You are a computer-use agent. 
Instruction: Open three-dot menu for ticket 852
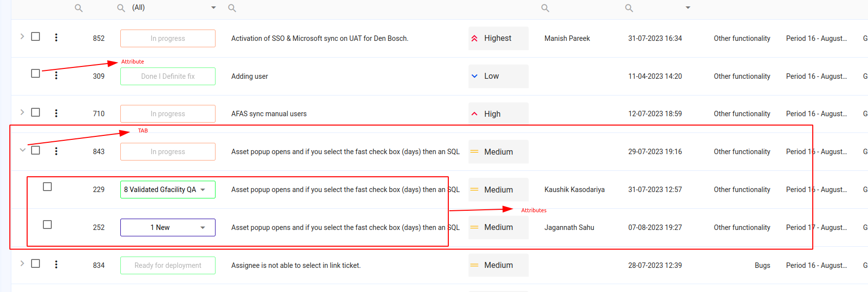[56, 37]
